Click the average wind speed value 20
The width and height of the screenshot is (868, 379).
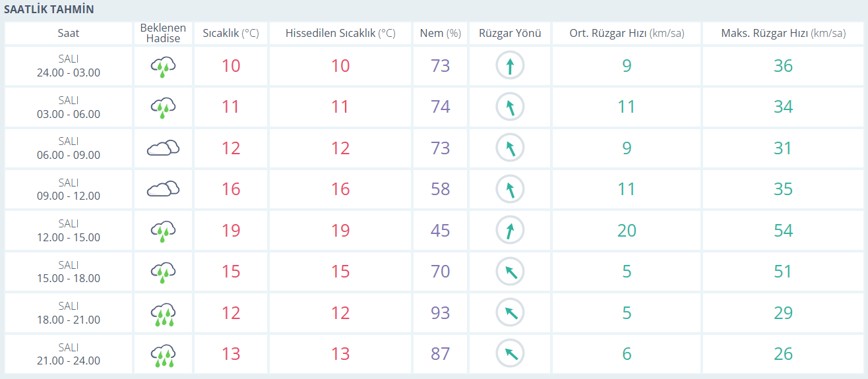(627, 231)
